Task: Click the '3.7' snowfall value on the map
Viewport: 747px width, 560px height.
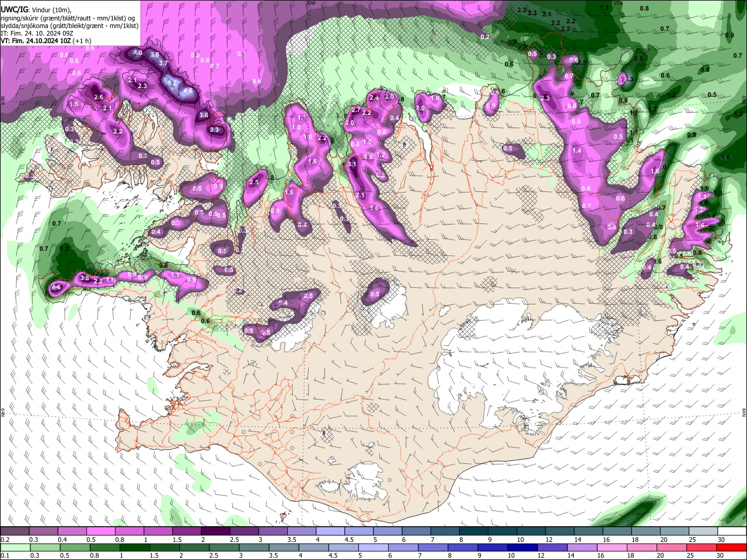Action: [x=163, y=63]
